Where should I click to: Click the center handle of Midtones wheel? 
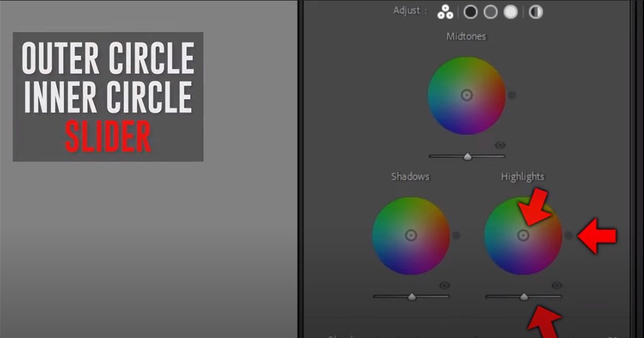coord(466,95)
